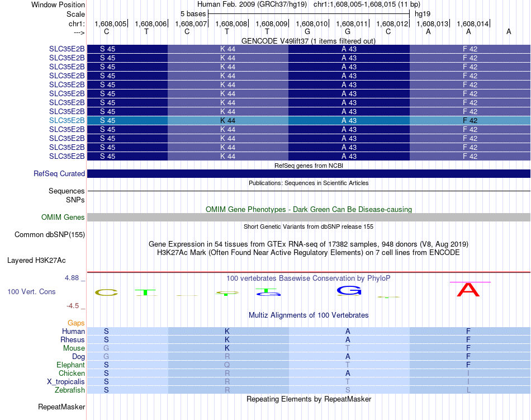Click the highlighted light-blue SLC35E2B label
Screen dimensions: 531x420
tap(67, 121)
